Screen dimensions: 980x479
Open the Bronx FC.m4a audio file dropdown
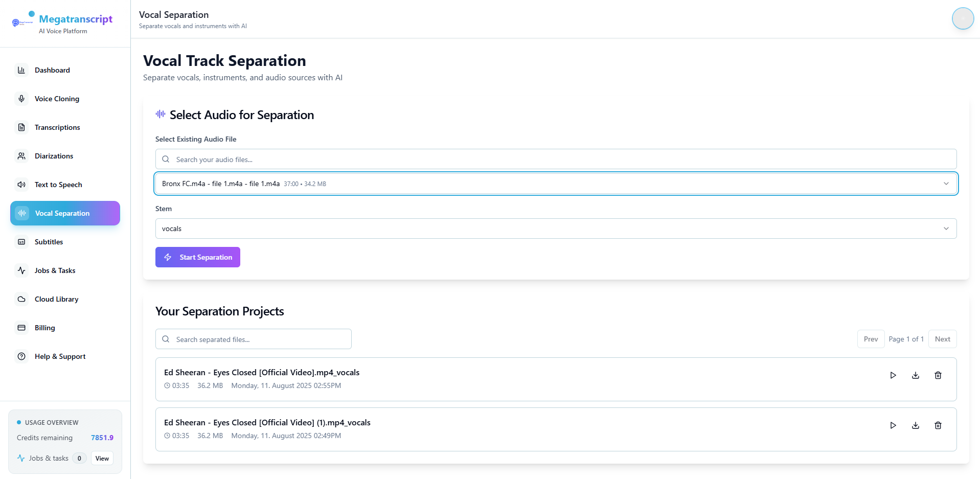(x=556, y=184)
